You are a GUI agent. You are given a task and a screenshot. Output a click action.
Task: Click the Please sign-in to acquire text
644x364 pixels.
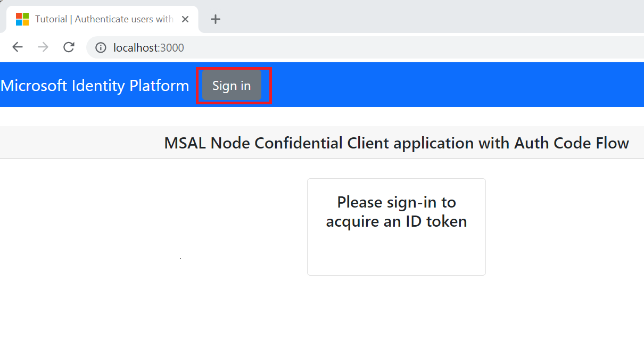click(397, 211)
